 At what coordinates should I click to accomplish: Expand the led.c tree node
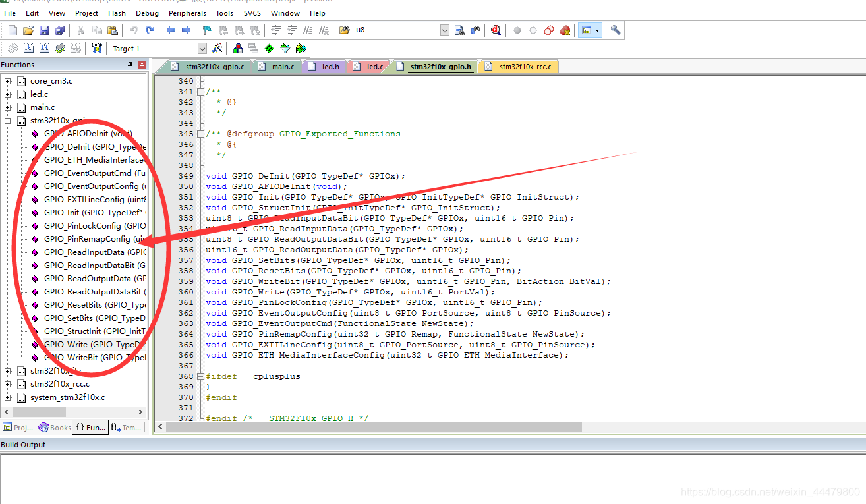click(x=8, y=94)
